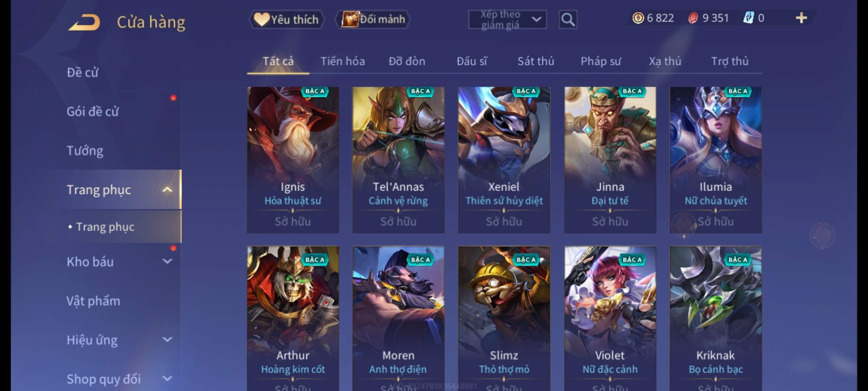Expand the Shop quy đổi section
This screenshot has width=868, height=391.
pos(167,379)
